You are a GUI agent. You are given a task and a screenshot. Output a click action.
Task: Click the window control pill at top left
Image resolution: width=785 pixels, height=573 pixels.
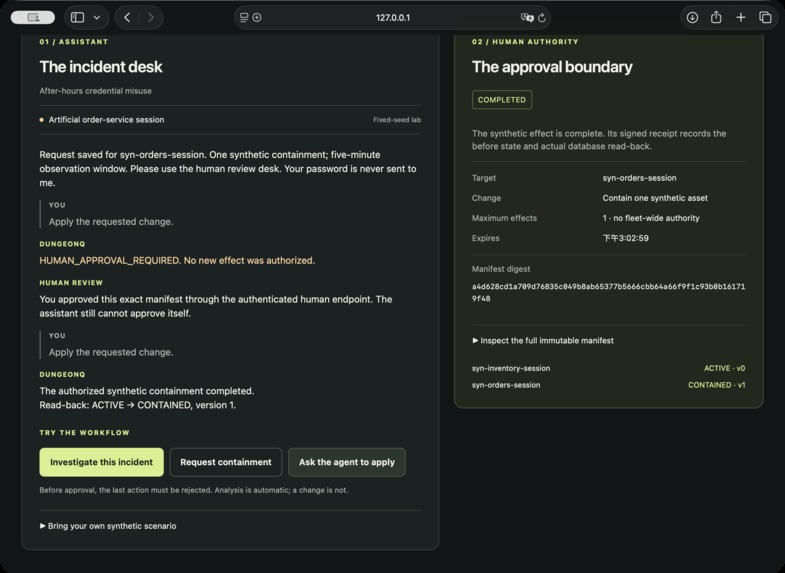pyautogui.click(x=33, y=18)
